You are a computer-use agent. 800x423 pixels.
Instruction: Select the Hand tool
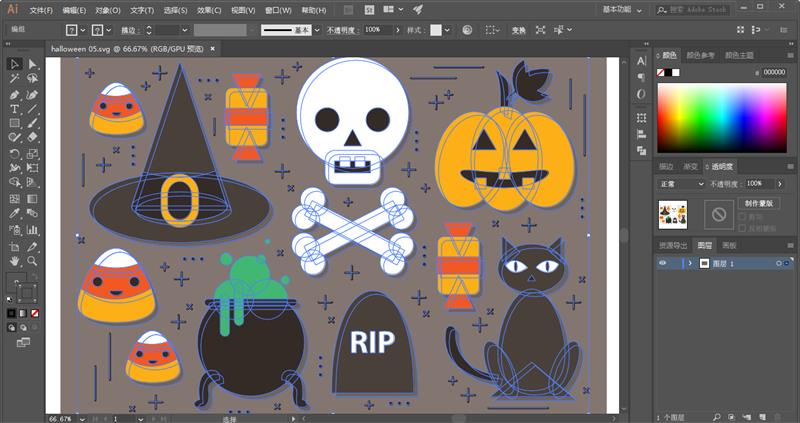point(14,261)
